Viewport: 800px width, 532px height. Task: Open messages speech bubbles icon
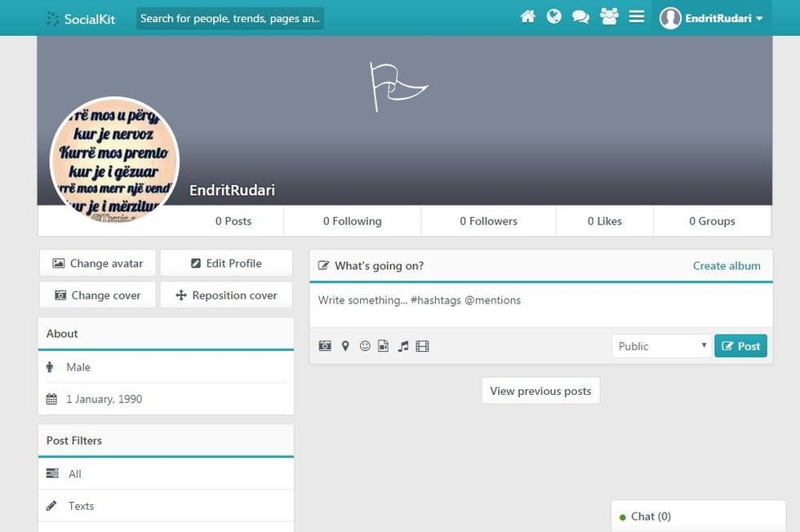click(581, 17)
